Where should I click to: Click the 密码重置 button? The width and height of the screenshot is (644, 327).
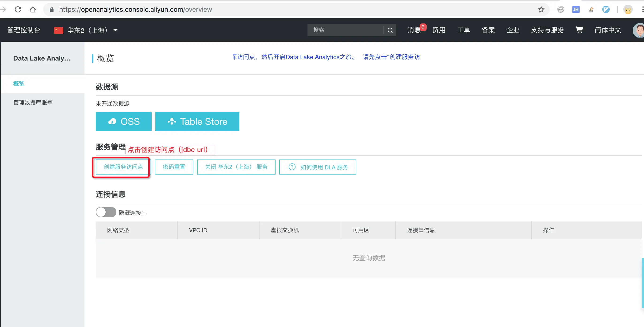tap(174, 167)
